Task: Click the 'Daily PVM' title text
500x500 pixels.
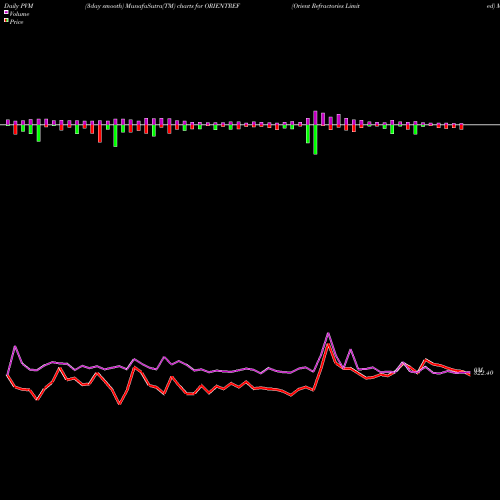Action: [19, 6]
